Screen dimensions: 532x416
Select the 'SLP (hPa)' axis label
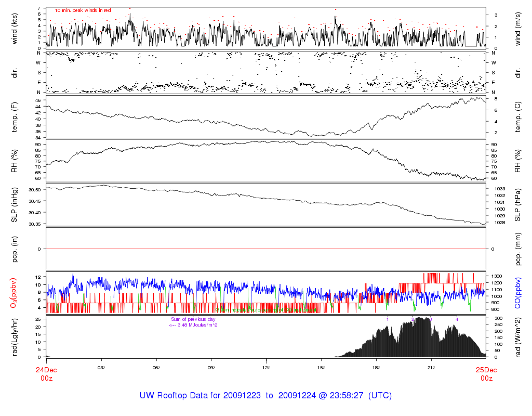click(x=518, y=205)
